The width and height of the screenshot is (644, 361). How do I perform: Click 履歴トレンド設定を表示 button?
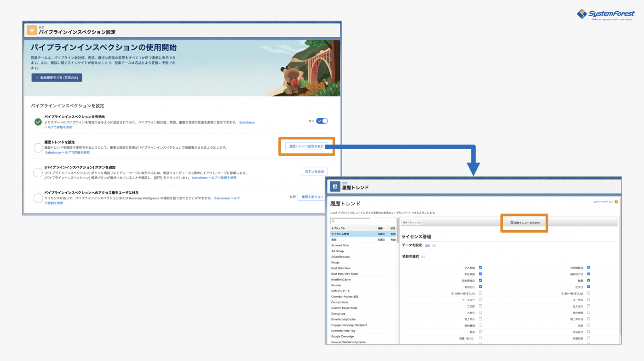click(x=306, y=146)
